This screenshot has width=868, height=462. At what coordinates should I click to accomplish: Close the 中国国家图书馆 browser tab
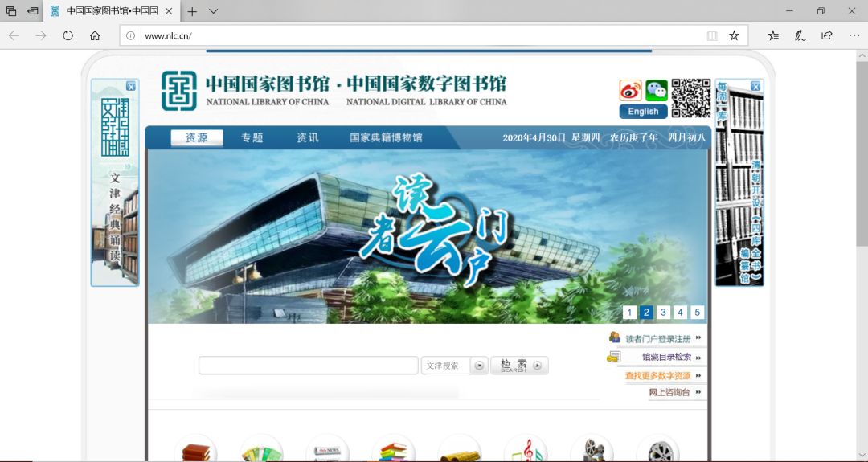click(170, 11)
